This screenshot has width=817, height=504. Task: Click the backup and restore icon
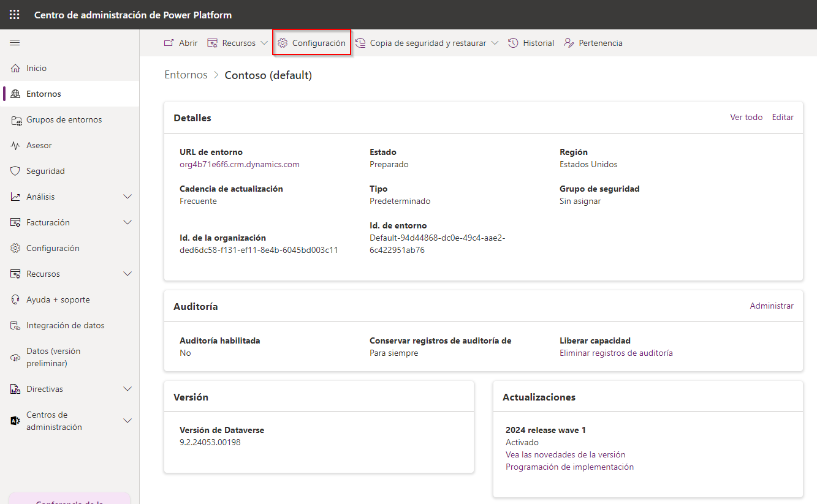(x=360, y=43)
